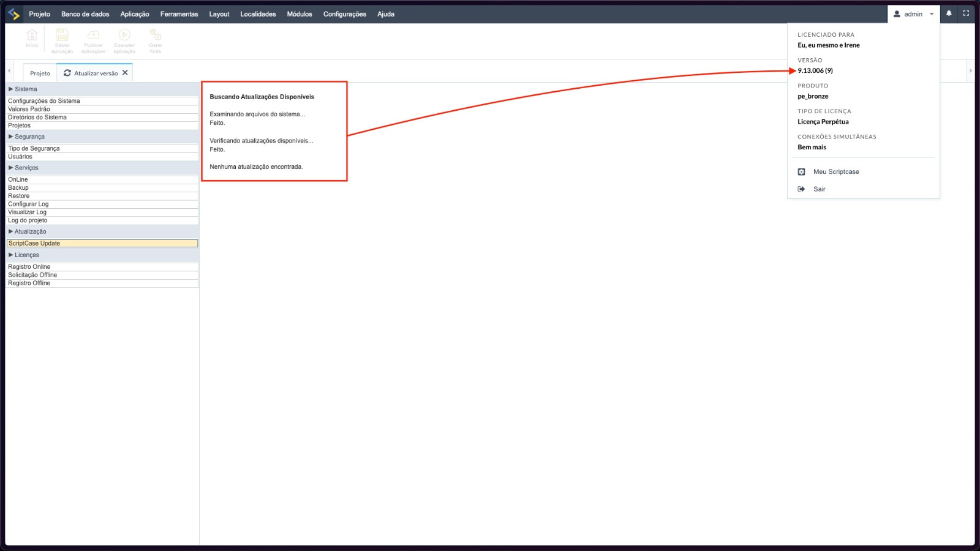Open the notifications bell icon
Screen dimensions: 980x551
[949, 13]
